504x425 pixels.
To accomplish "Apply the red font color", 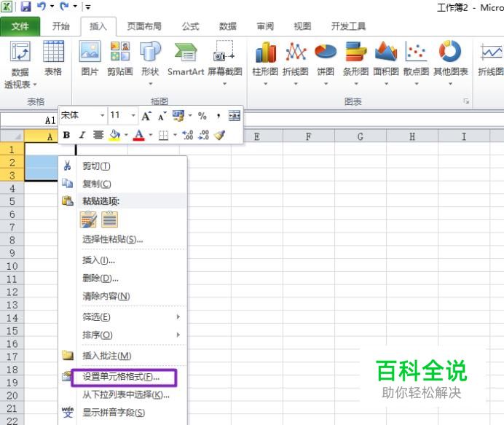I will pos(139,135).
